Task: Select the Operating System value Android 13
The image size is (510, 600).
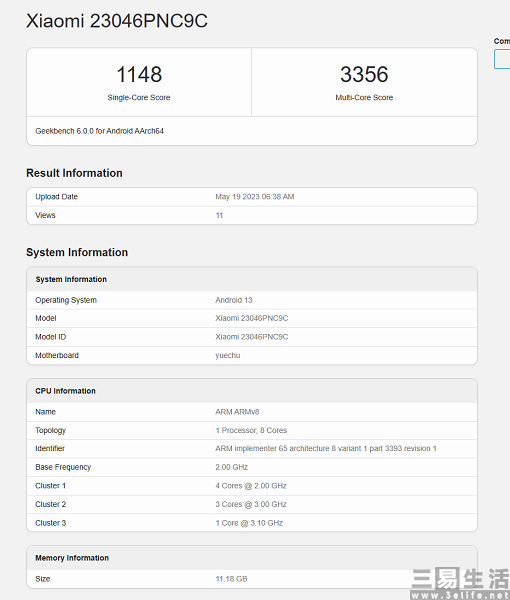Action: [234, 300]
